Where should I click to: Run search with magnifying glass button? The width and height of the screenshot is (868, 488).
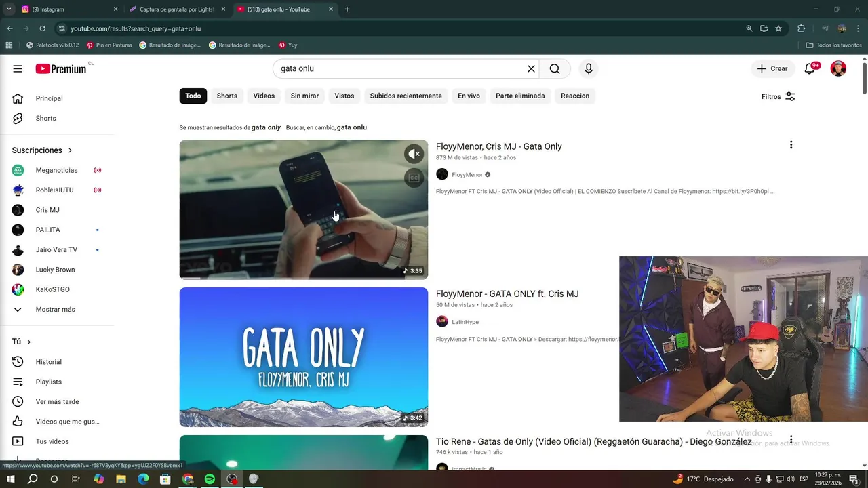tap(555, 68)
